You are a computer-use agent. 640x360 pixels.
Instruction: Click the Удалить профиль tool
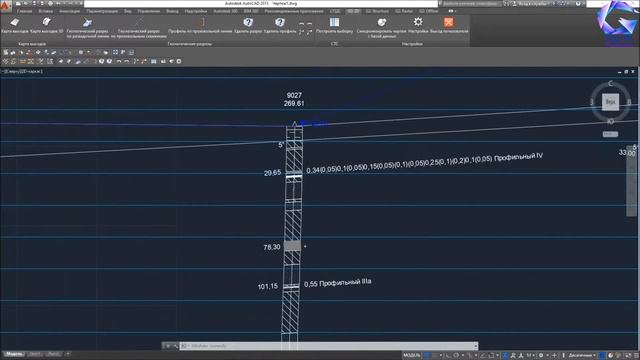tap(280, 25)
